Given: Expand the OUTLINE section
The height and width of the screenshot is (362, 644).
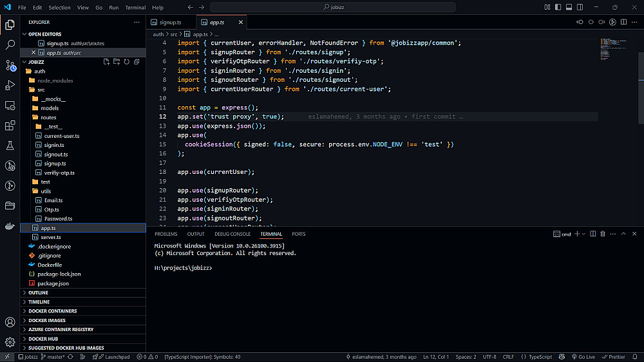Looking at the screenshot, I should tap(39, 292).
